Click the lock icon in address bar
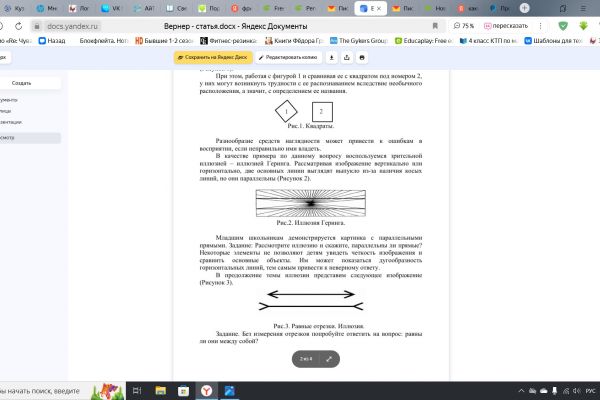 pyautogui.click(x=37, y=26)
